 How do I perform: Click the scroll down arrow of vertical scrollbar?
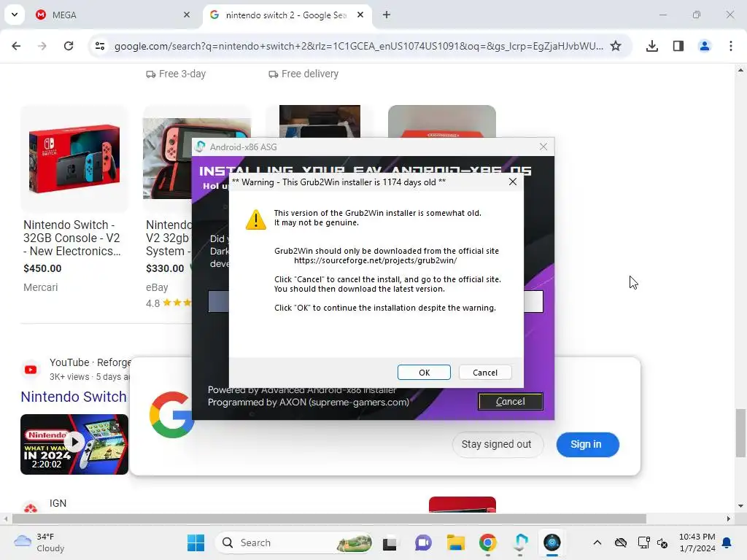click(740, 506)
